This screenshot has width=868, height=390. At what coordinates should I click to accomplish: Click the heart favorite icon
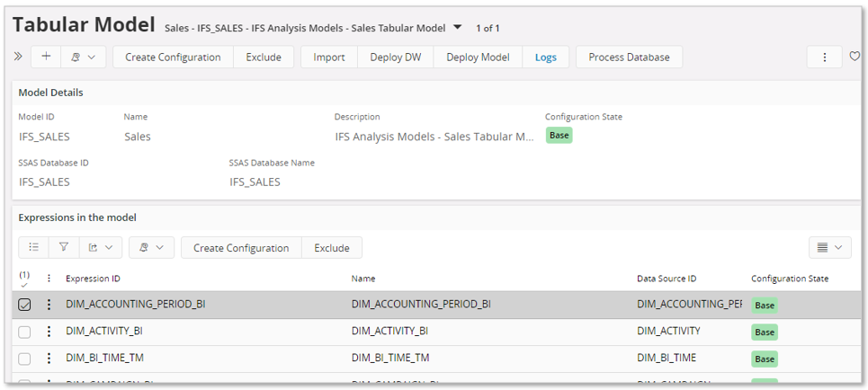[855, 57]
